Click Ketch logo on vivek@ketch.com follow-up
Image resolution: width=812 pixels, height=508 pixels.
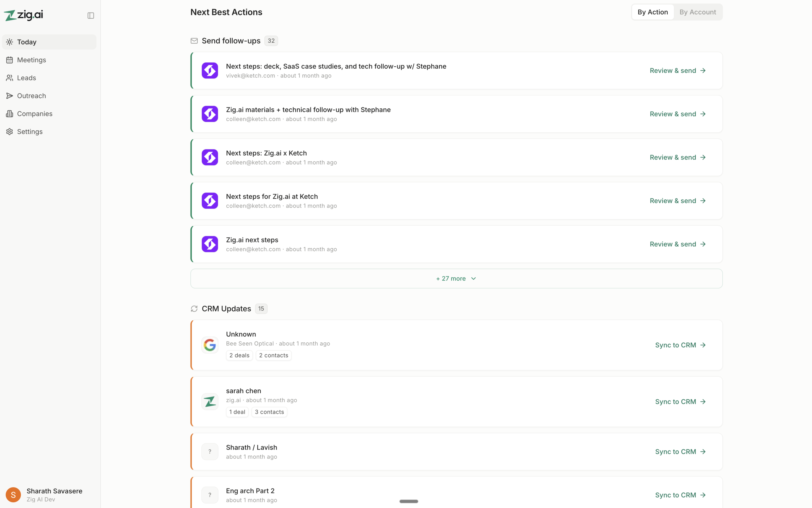210,71
